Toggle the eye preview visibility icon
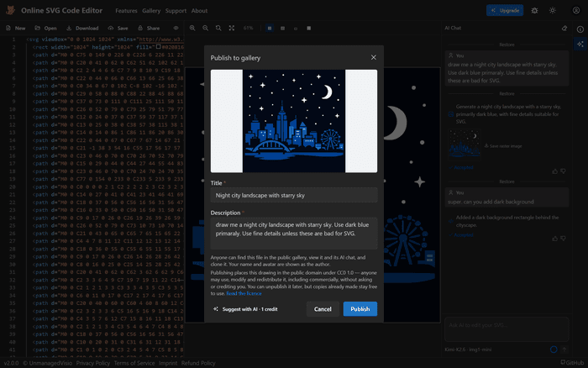 point(176,28)
